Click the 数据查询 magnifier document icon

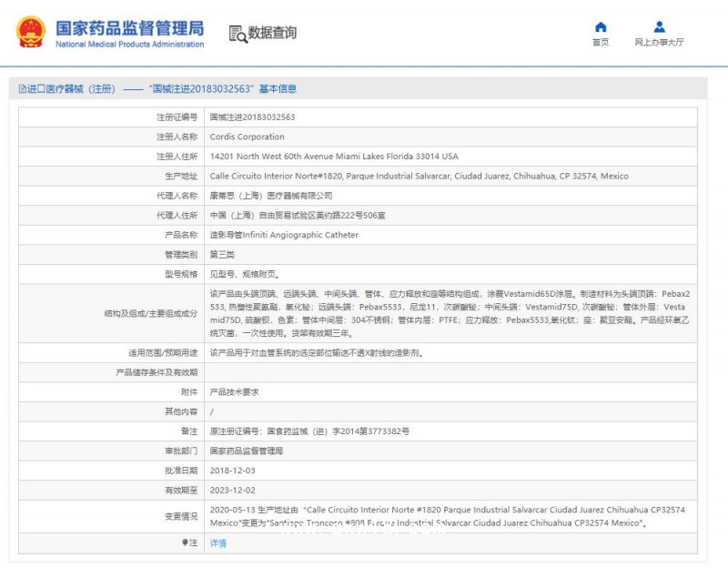238,34
